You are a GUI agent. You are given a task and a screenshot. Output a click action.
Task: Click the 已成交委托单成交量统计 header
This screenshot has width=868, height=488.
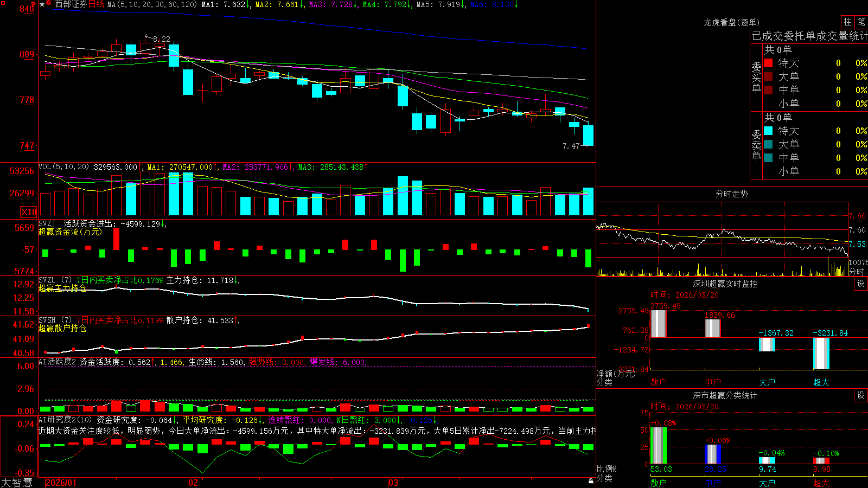[x=809, y=36]
